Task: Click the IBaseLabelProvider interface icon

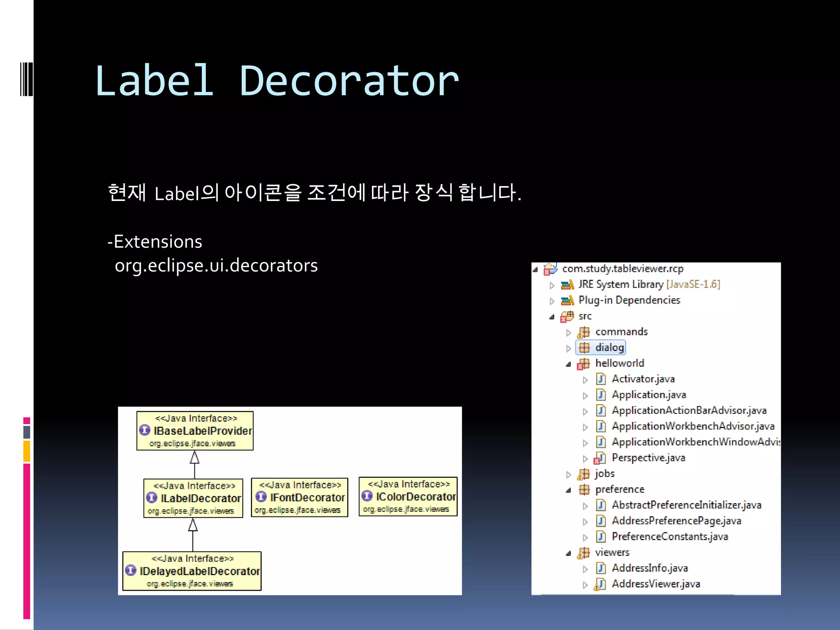Action: 145,430
